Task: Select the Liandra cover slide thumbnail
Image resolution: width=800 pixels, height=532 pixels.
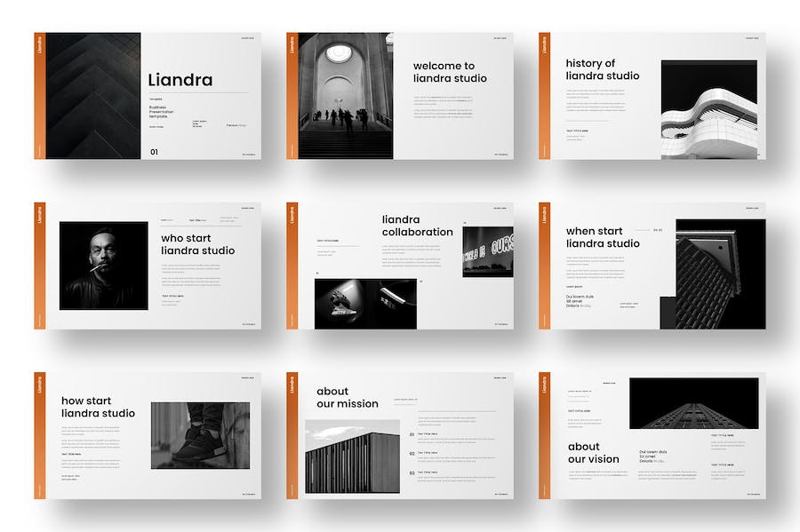Action: pos(148,96)
